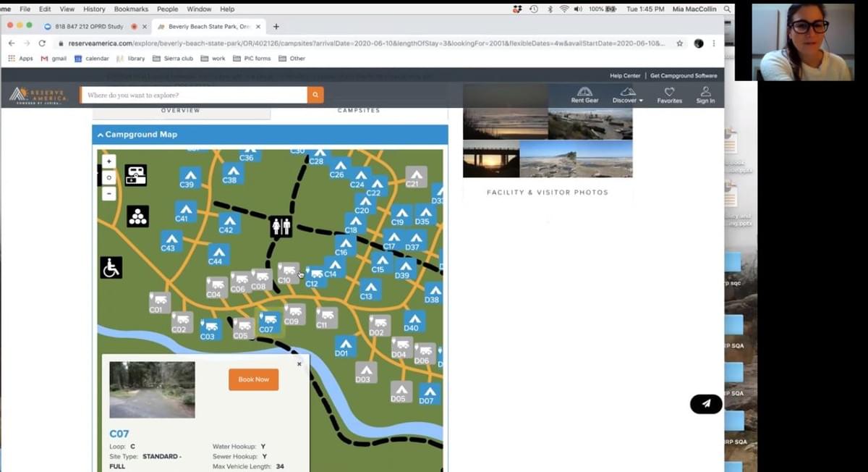The height and width of the screenshot is (472, 868).
Task: Zoom out on the campground map
Action: click(x=109, y=193)
